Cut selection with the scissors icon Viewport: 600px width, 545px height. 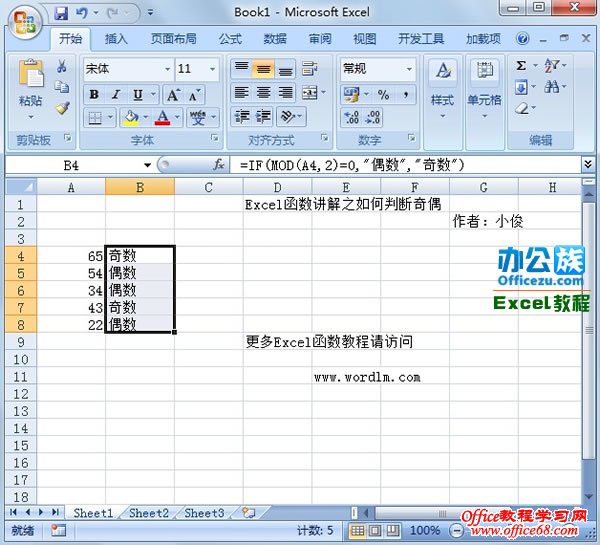coord(62,66)
